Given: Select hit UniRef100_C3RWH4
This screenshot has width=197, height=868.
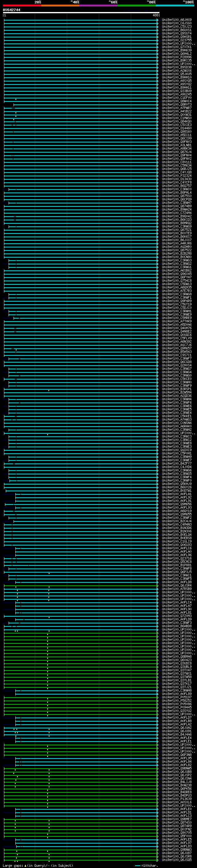Looking at the screenshot, I should coord(177,399).
